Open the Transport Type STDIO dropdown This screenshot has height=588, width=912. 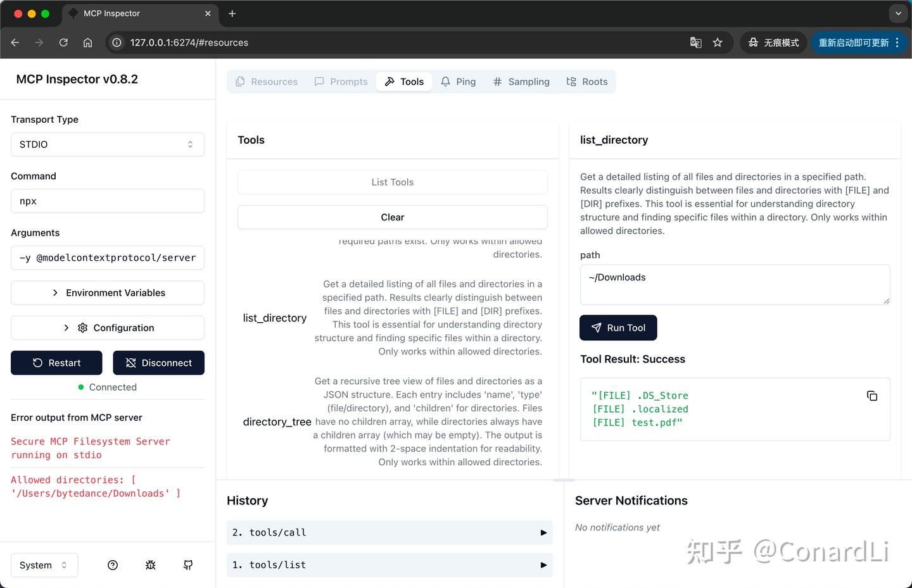(108, 144)
